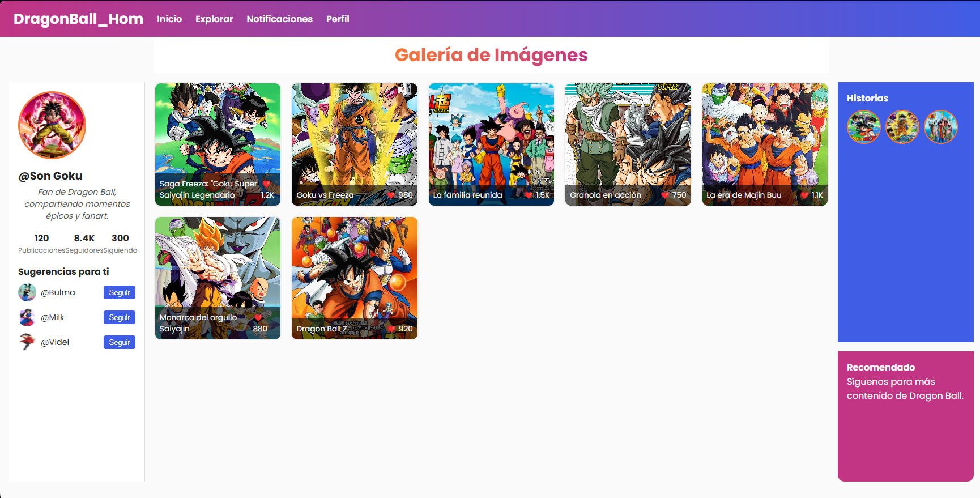Go to the Inicio page
980x498 pixels.
(x=169, y=19)
